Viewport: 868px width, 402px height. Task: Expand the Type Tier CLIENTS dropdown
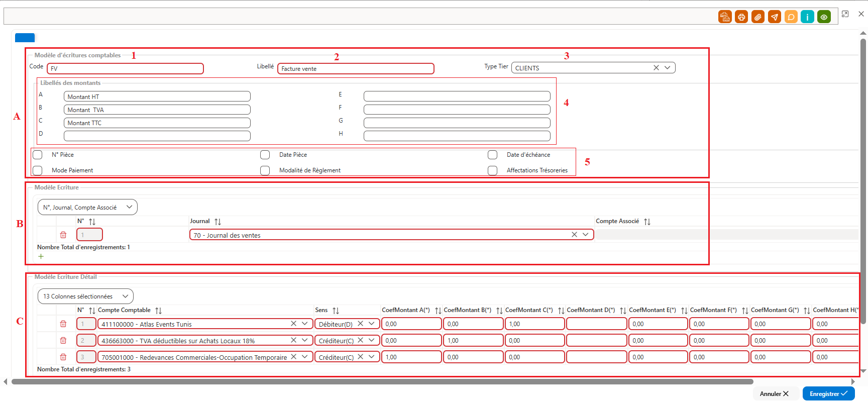(668, 68)
